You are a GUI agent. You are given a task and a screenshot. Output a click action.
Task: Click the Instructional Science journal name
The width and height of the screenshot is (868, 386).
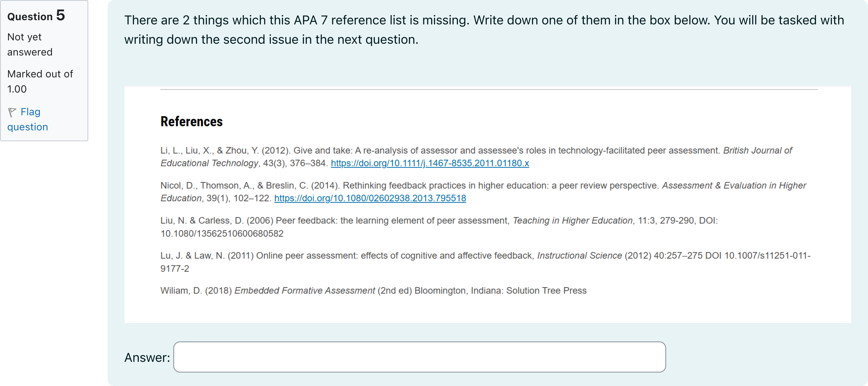[579, 256]
